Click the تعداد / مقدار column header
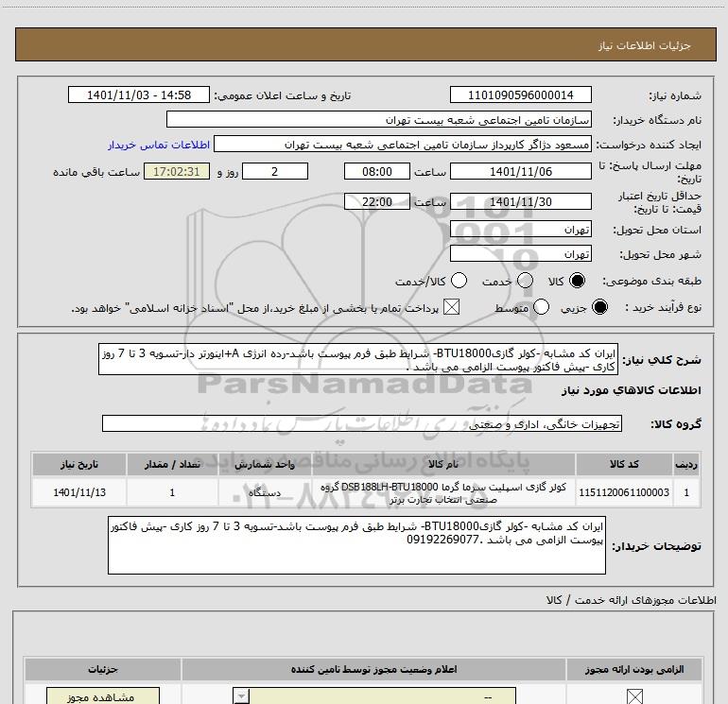Screen dimensions: 728x704 click(x=172, y=464)
